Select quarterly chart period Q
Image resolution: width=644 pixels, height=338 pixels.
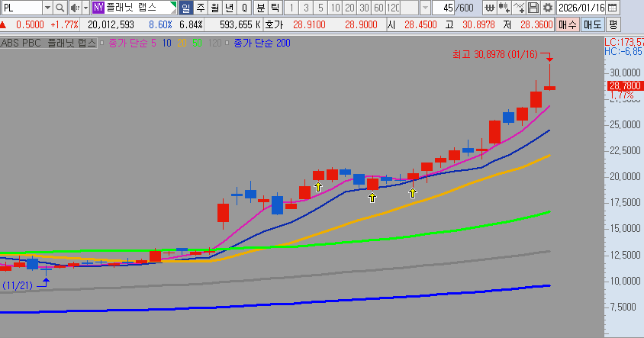[244, 8]
